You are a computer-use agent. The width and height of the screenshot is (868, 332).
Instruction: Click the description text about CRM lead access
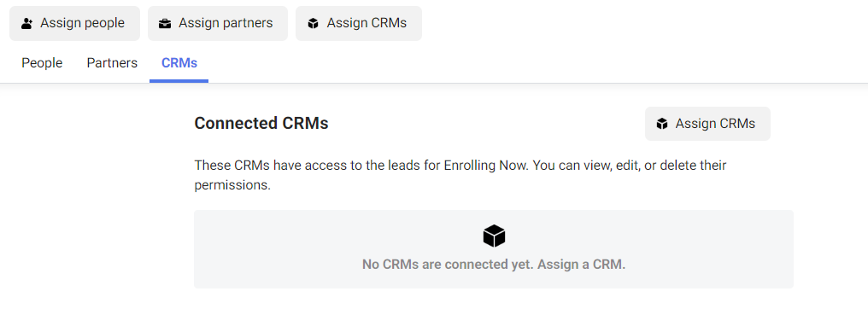[460, 175]
